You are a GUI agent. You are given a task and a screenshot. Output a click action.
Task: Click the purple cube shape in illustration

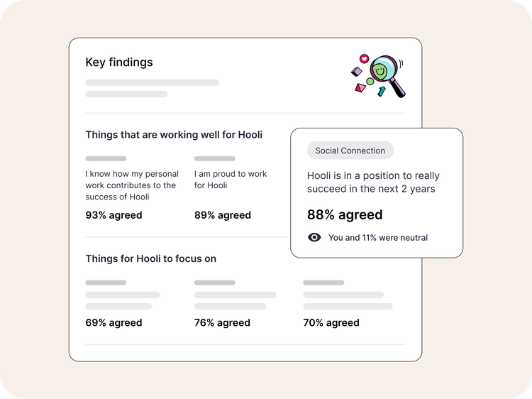[x=357, y=72]
